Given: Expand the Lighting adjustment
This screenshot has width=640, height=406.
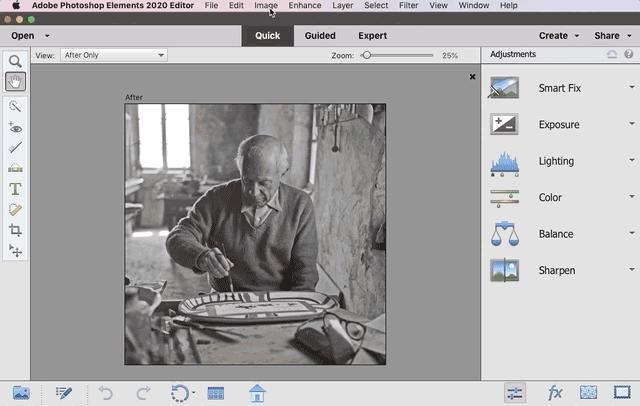Looking at the screenshot, I should (631, 160).
